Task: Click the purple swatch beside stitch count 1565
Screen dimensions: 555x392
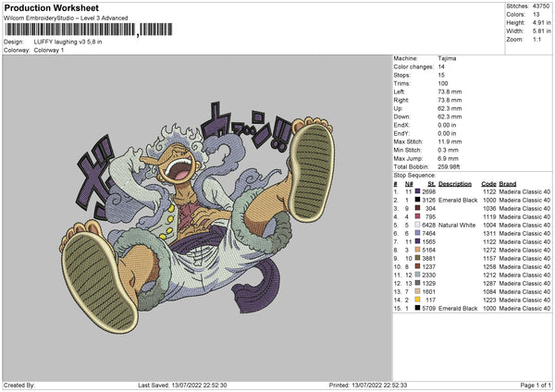Action: coord(417,241)
